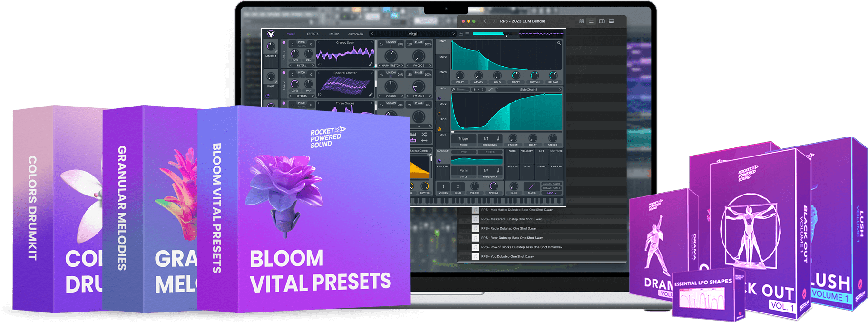Click list view in RPS Finder window
This screenshot has width=868, height=322.
point(591,21)
